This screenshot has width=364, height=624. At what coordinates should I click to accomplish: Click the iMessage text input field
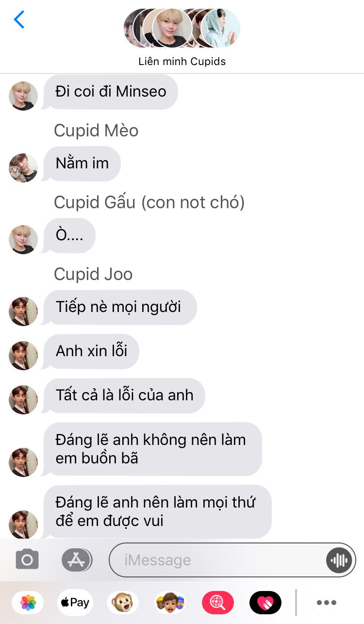coord(232,560)
